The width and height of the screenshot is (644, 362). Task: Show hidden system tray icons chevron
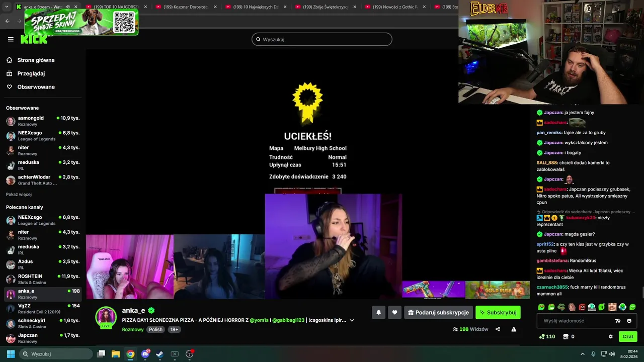click(583, 354)
